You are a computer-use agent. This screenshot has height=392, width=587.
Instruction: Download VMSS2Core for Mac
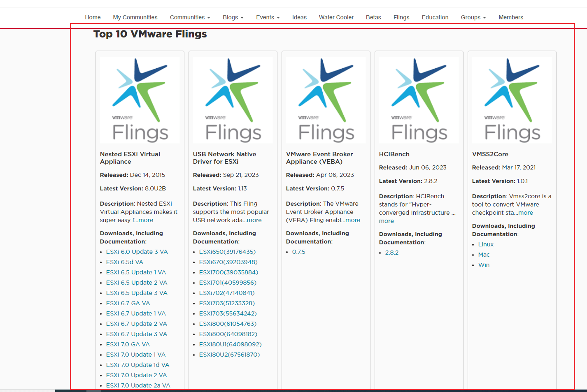484,255
